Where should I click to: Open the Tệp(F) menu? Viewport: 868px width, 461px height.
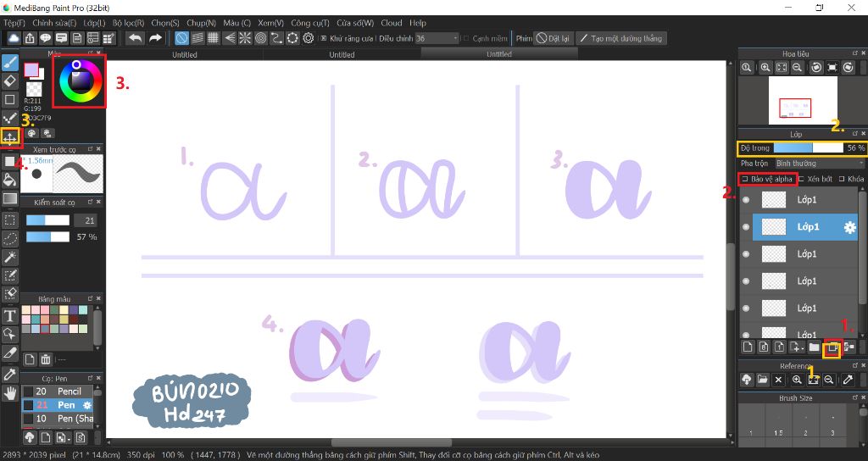tap(14, 23)
